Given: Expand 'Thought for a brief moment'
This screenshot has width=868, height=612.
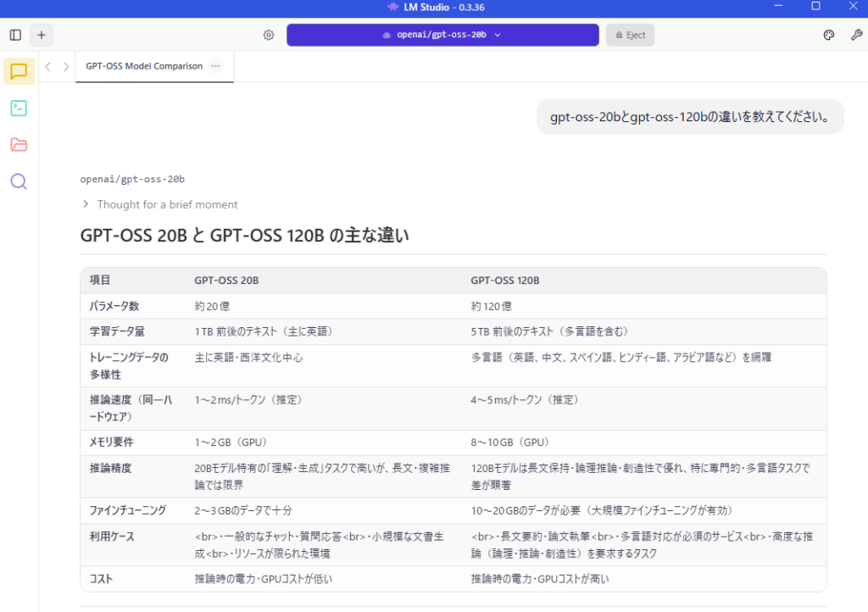Looking at the screenshot, I should point(159,204).
